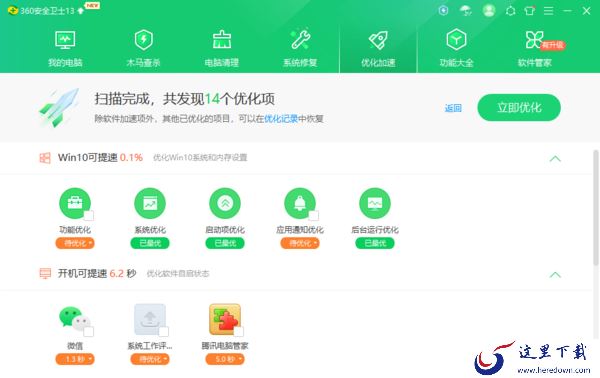Screen dimensions: 600x378
Task: Tick the checkbox on 功能优化
Action: [x=89, y=215]
